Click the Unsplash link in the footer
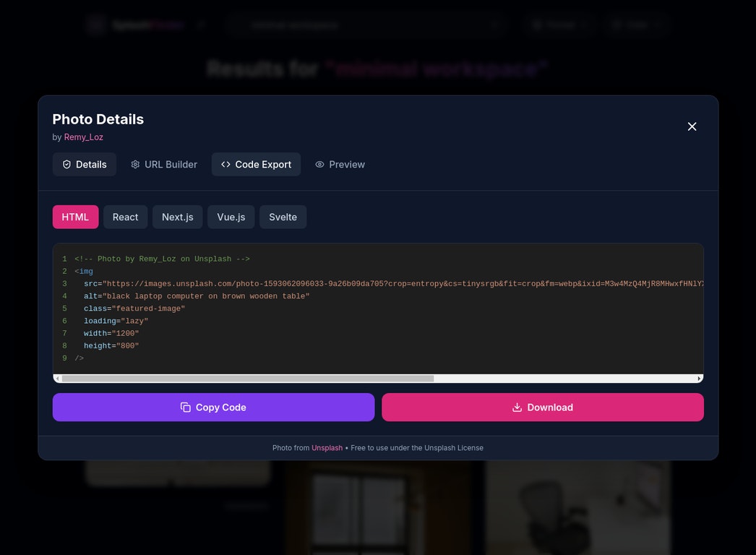This screenshot has height=555, width=756. pos(327,447)
